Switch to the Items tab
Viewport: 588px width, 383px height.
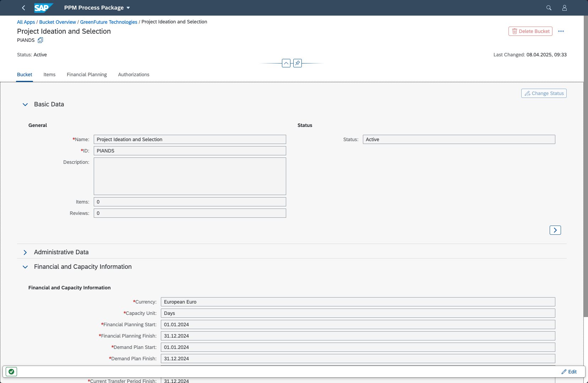pyautogui.click(x=49, y=74)
